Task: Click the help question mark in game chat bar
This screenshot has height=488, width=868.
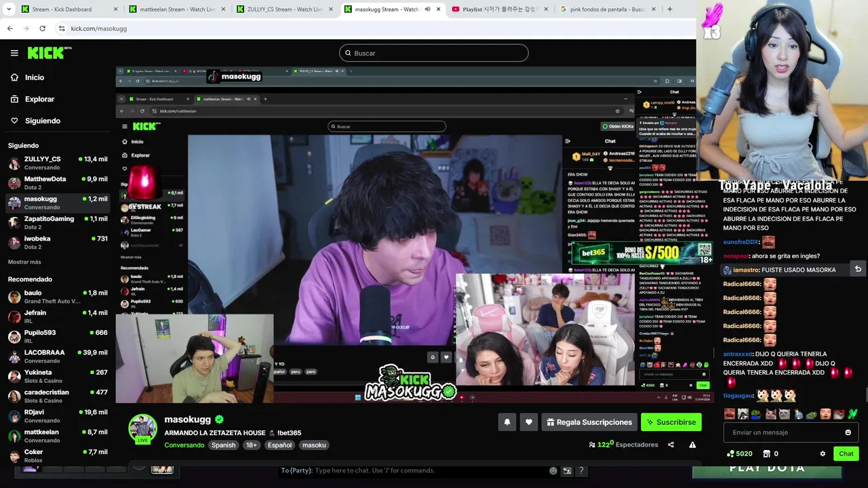Action: pyautogui.click(x=581, y=470)
